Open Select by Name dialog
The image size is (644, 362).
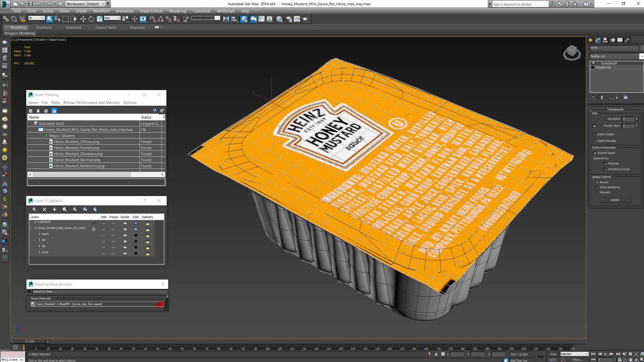tap(57, 19)
